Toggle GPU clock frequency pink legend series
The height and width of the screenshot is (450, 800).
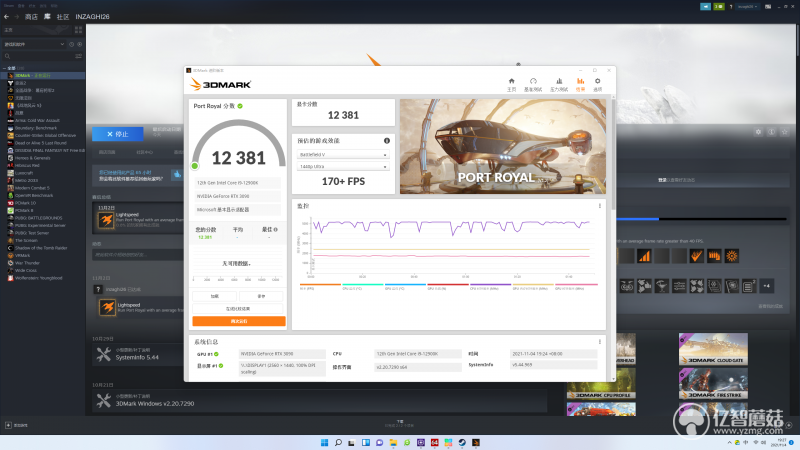[576, 286]
